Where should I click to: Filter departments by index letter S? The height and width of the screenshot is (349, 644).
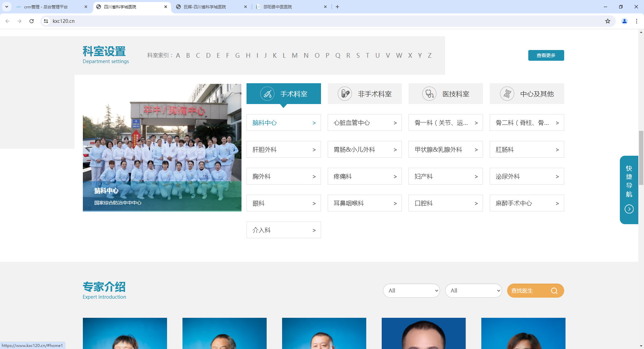358,55
